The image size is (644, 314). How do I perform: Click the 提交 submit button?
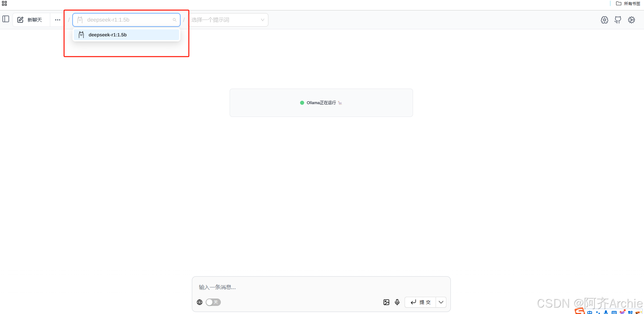(x=420, y=302)
